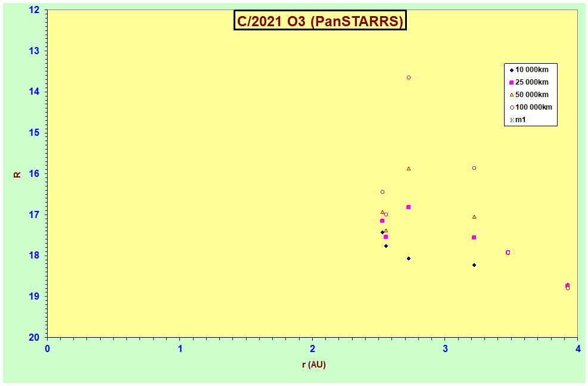
Task: Select the magenta square point near R 16.8
Action: (408, 207)
